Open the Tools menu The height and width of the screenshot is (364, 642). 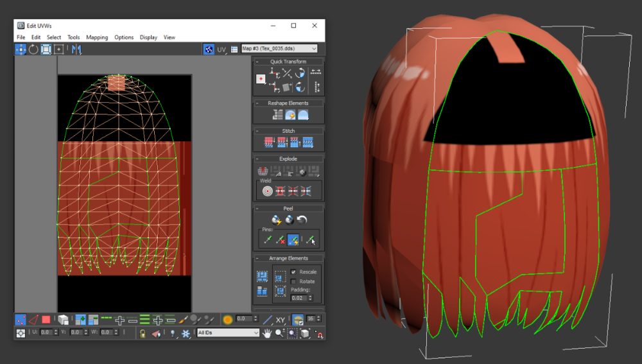point(74,37)
